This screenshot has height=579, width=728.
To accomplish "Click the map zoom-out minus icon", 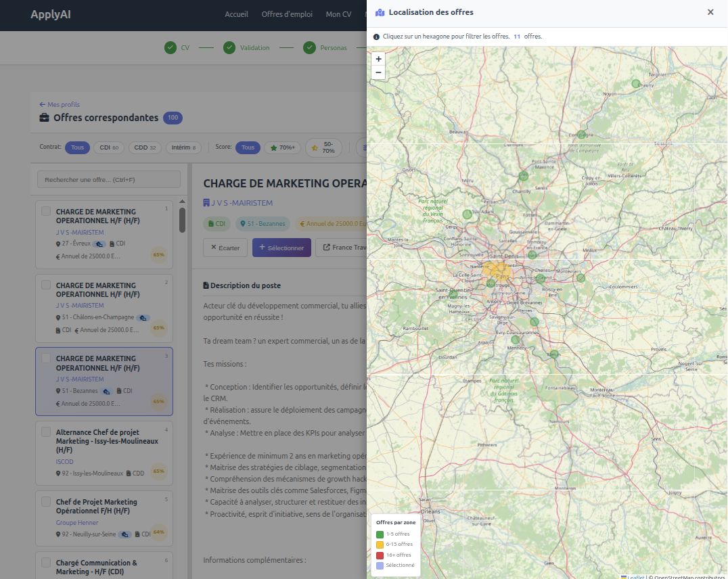I will tap(378, 72).
